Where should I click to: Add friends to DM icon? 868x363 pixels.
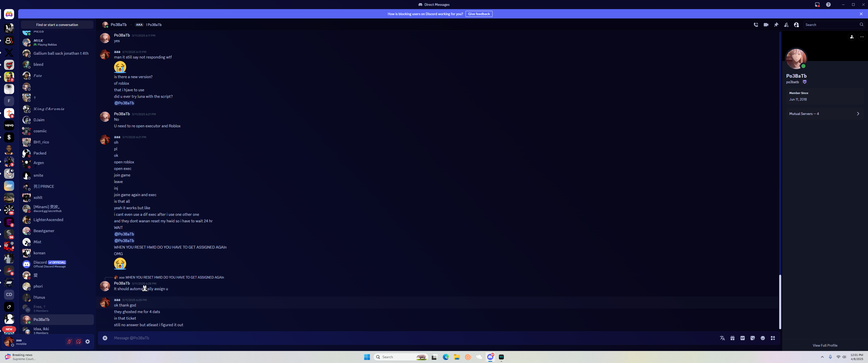point(786,25)
